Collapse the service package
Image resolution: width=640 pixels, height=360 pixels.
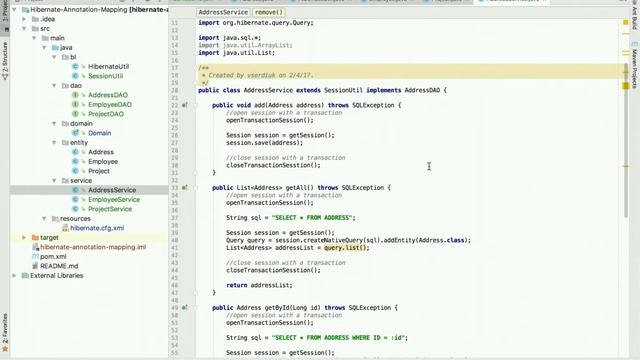[x=54, y=180]
